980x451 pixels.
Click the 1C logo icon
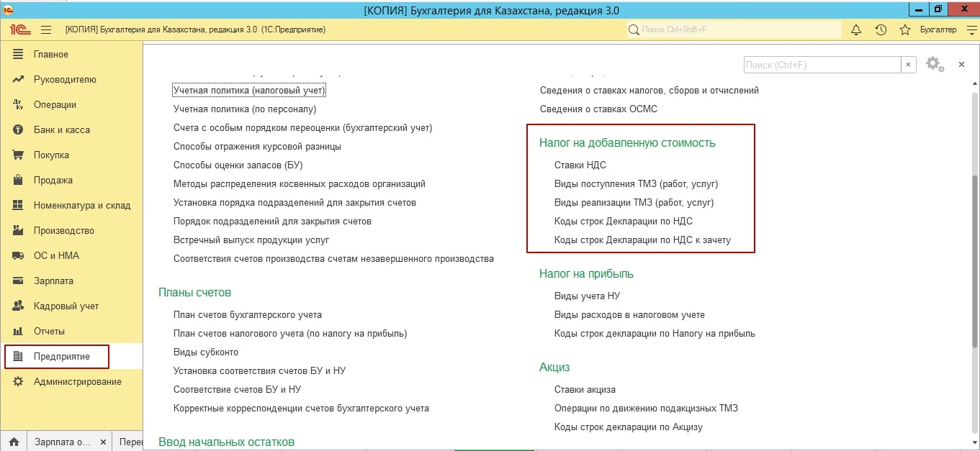(x=19, y=29)
